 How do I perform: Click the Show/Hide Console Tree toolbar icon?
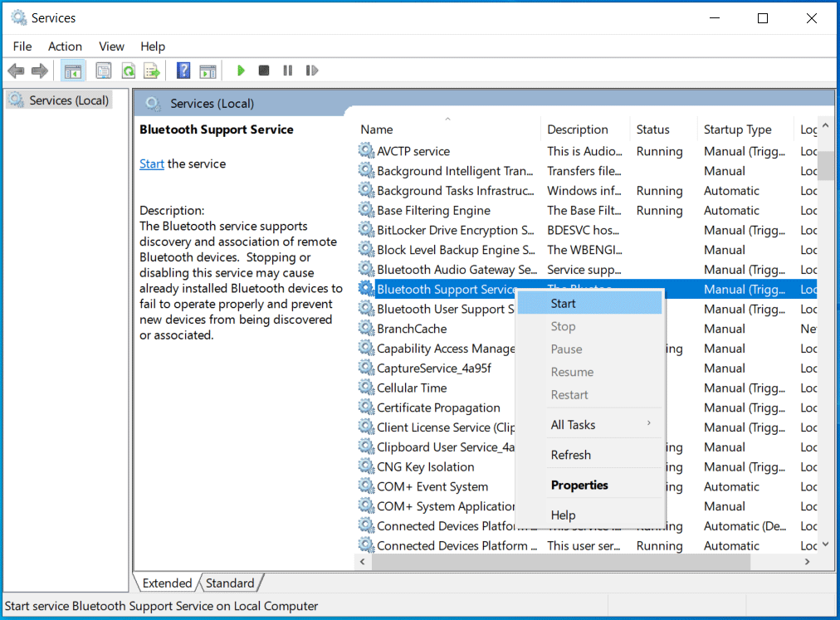(72, 71)
